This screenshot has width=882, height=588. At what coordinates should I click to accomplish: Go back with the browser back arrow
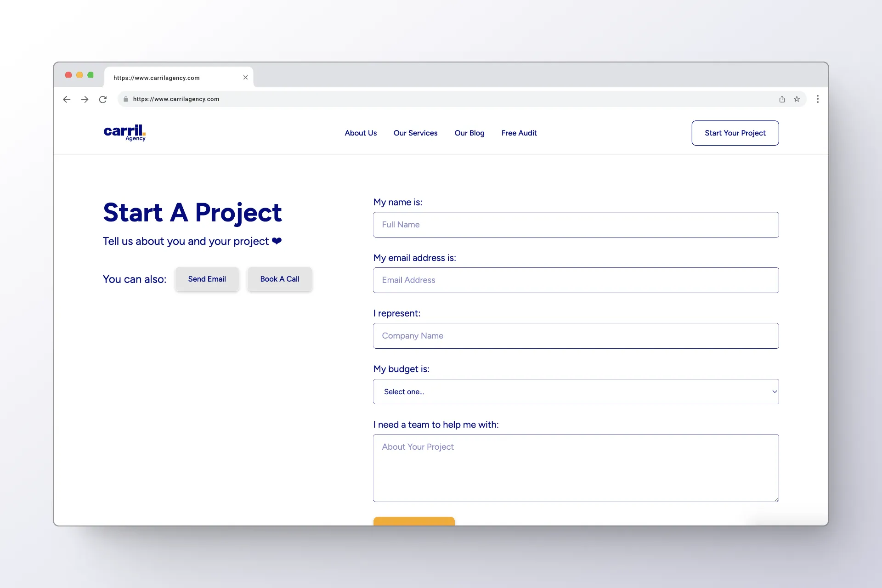coord(67,99)
